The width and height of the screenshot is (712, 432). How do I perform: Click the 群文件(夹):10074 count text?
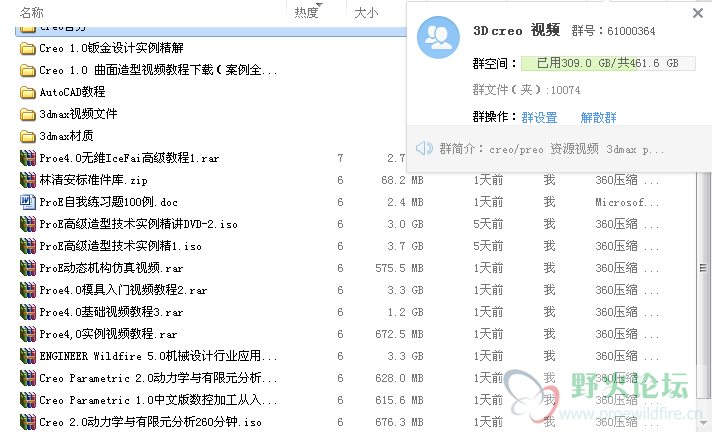[x=526, y=90]
